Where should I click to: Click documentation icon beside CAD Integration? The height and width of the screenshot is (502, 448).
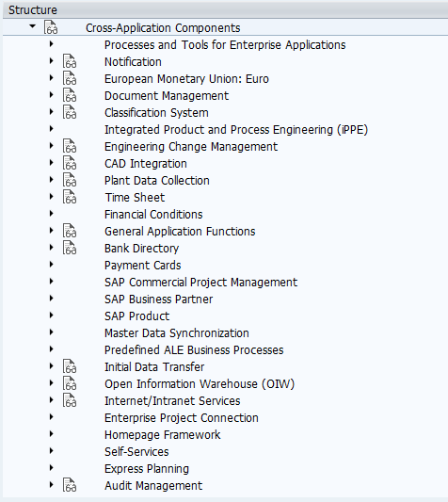click(70, 163)
